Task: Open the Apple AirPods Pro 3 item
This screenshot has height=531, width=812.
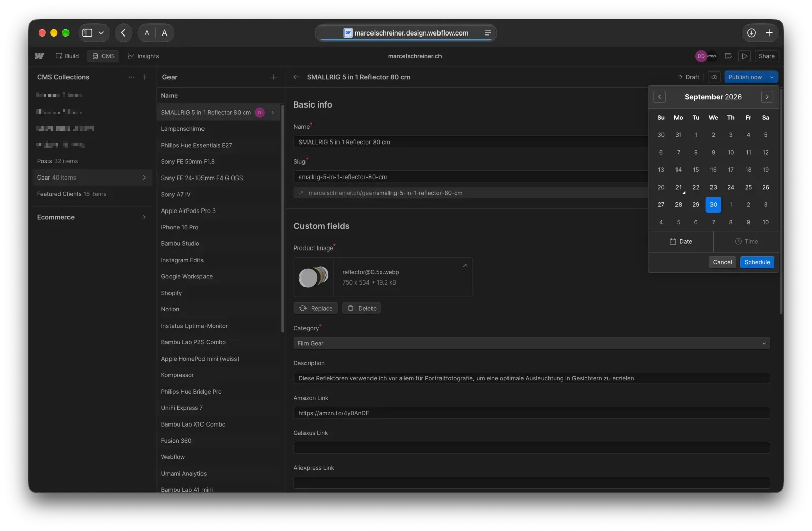Action: (x=219, y=211)
